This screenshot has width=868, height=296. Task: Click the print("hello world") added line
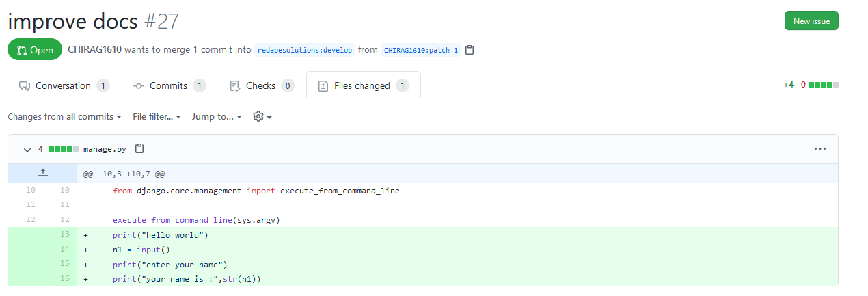(x=160, y=234)
